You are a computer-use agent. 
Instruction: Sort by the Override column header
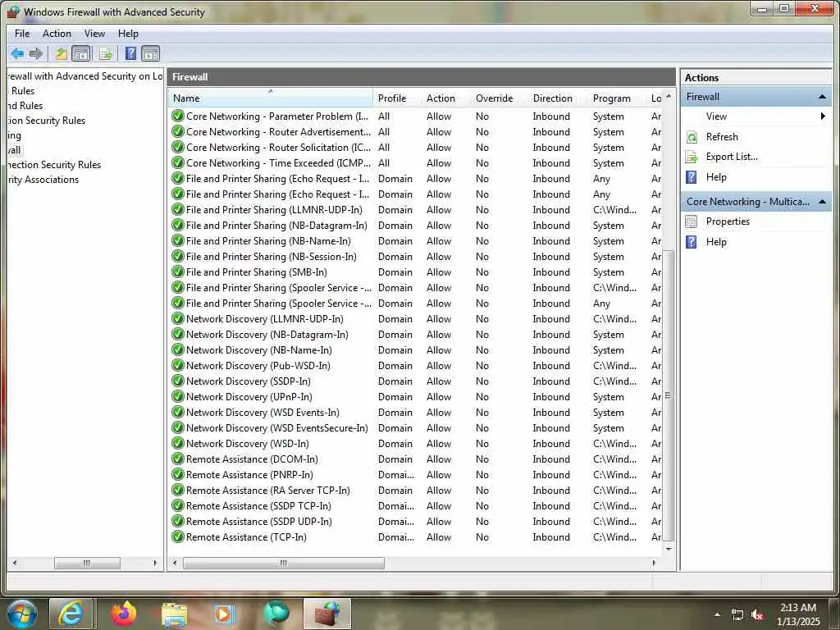499,98
